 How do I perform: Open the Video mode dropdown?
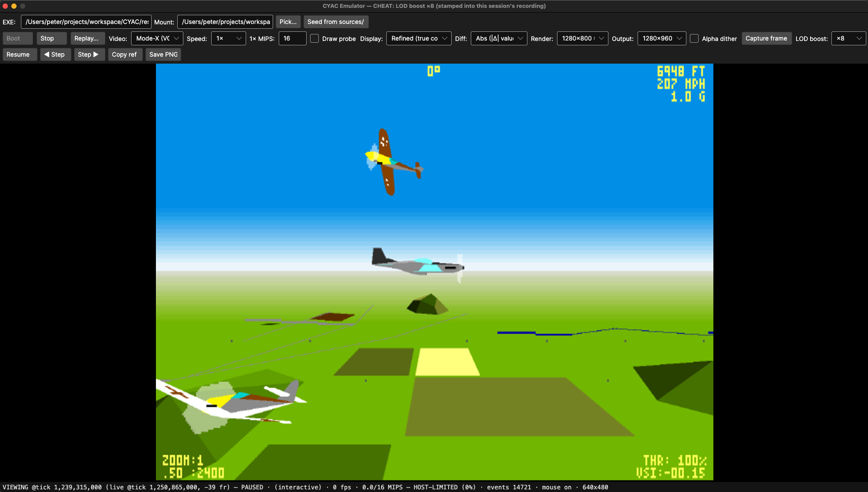click(157, 38)
